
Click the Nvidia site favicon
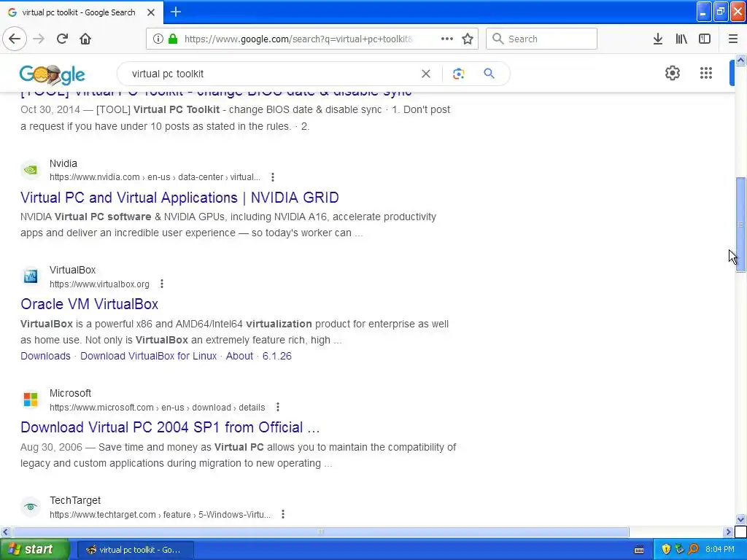point(31,169)
